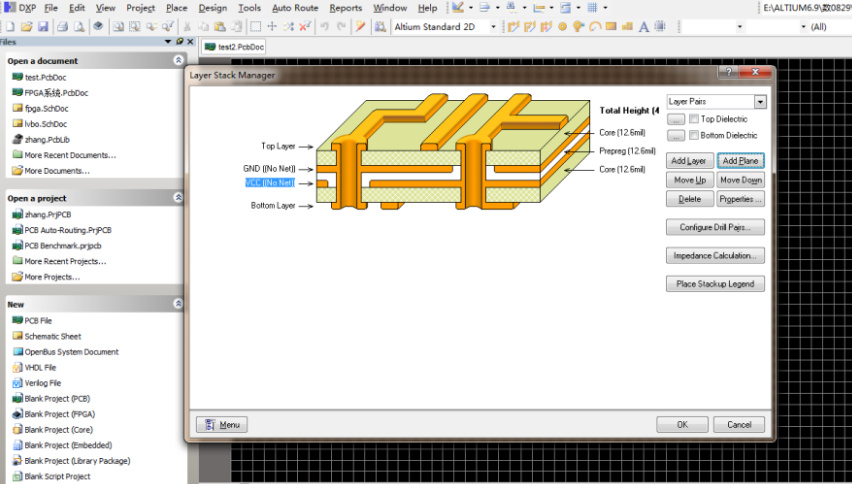Screen dimensions: 852x484
Task: Delete the selected layer
Action: click(x=690, y=199)
